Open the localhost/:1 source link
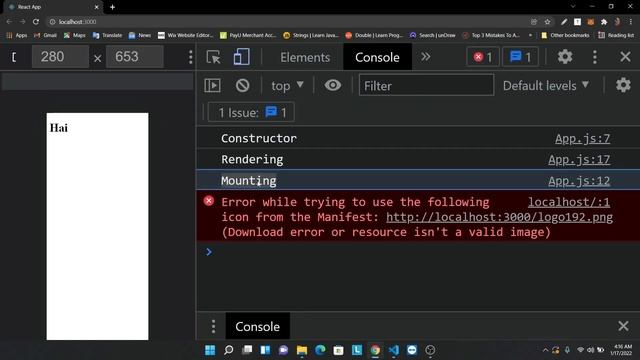This screenshot has height=360, width=640. point(569,202)
